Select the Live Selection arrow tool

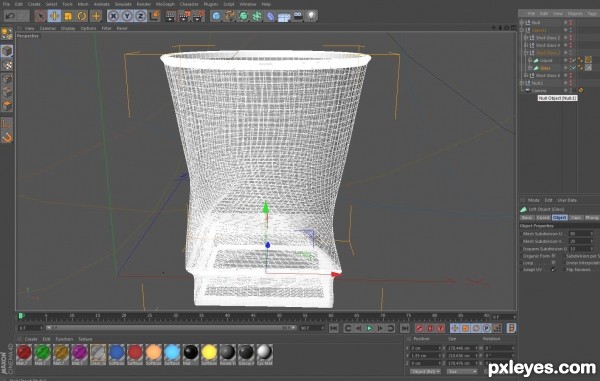[40, 16]
